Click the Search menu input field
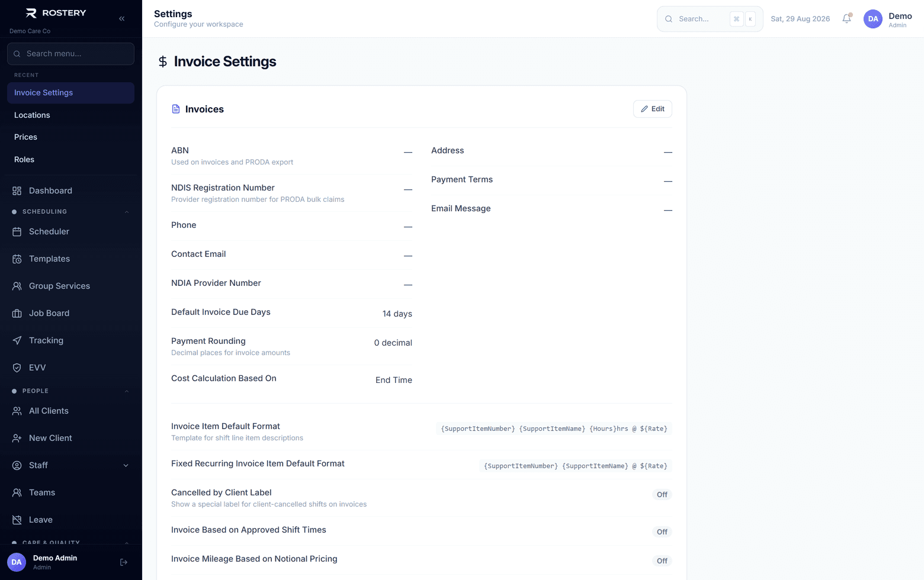This screenshot has width=924, height=580. tap(70, 54)
